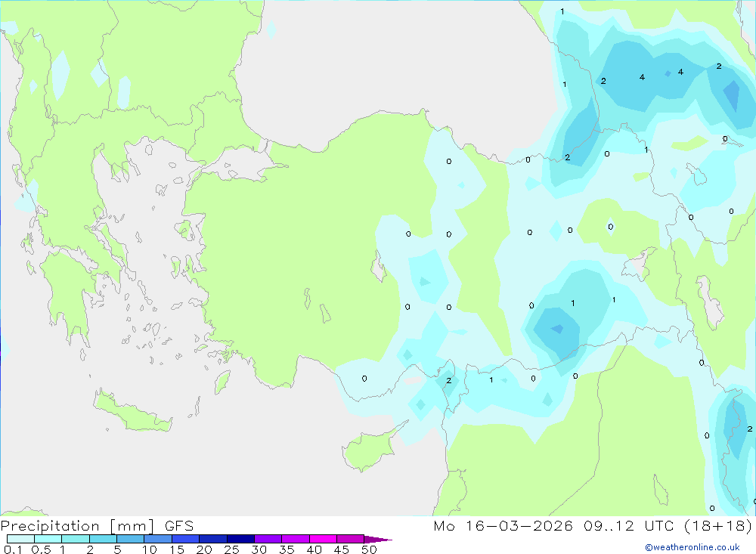Click the 2–5 mm legend swatch

[103, 539]
